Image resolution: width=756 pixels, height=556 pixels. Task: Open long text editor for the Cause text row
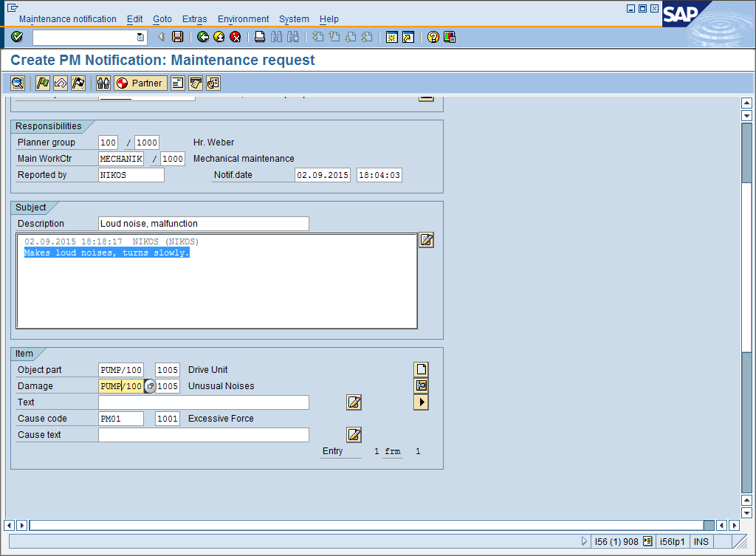click(354, 434)
